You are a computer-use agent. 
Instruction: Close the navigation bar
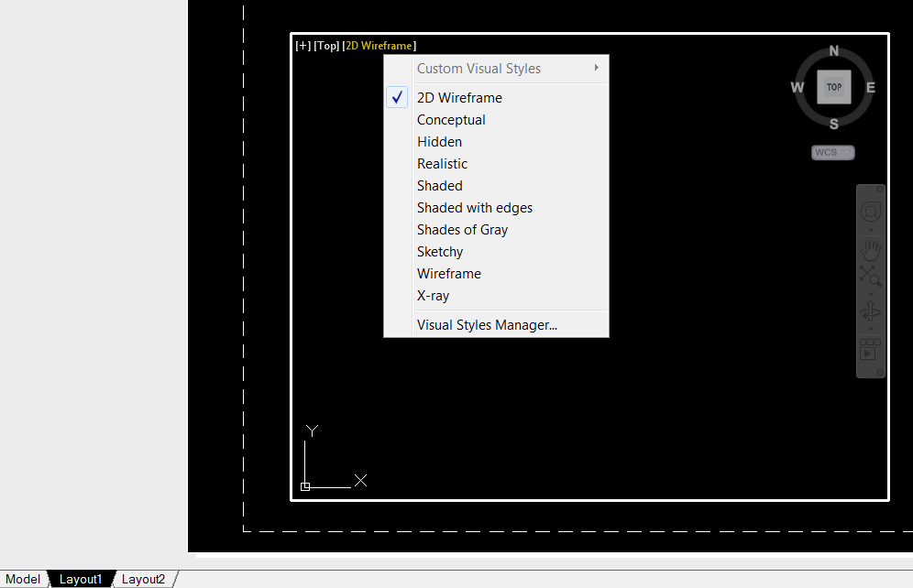pyautogui.click(x=880, y=189)
